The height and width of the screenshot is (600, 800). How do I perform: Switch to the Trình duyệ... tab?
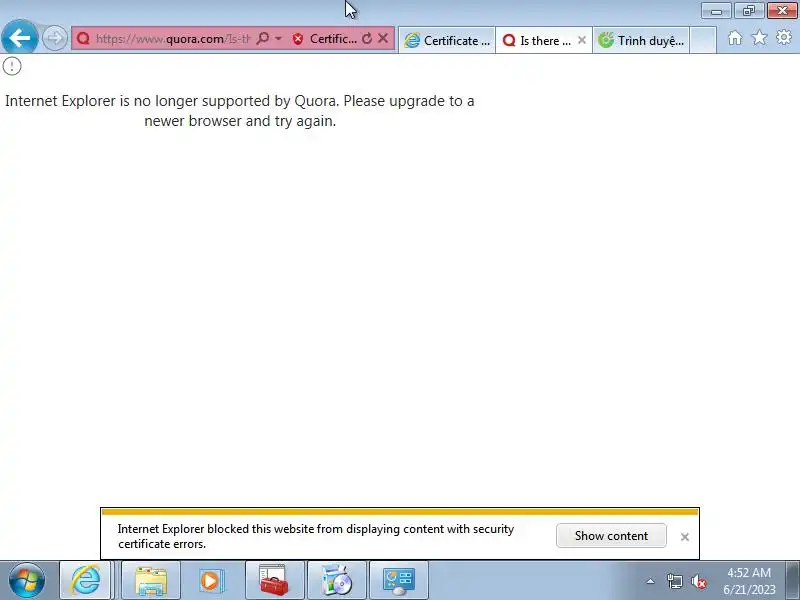pyautogui.click(x=641, y=40)
